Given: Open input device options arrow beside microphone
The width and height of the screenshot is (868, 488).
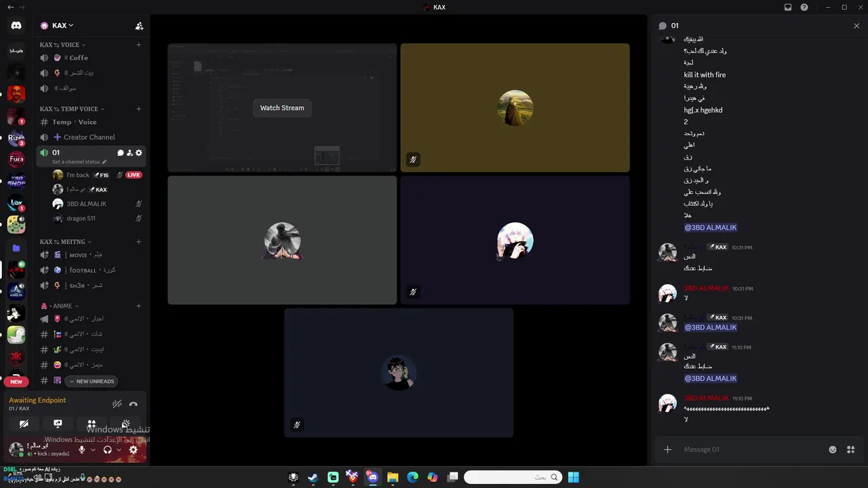Looking at the screenshot, I should coord(93,449).
